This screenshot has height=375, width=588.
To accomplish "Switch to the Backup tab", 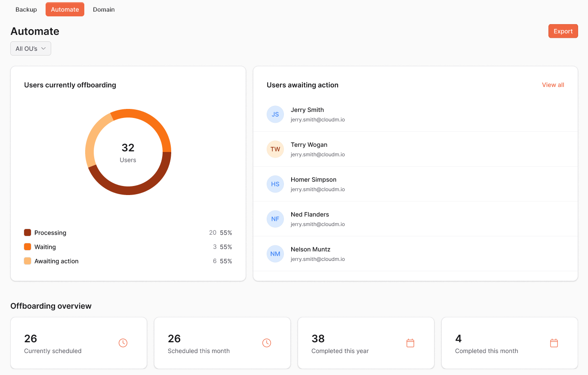I will tap(26, 9).
